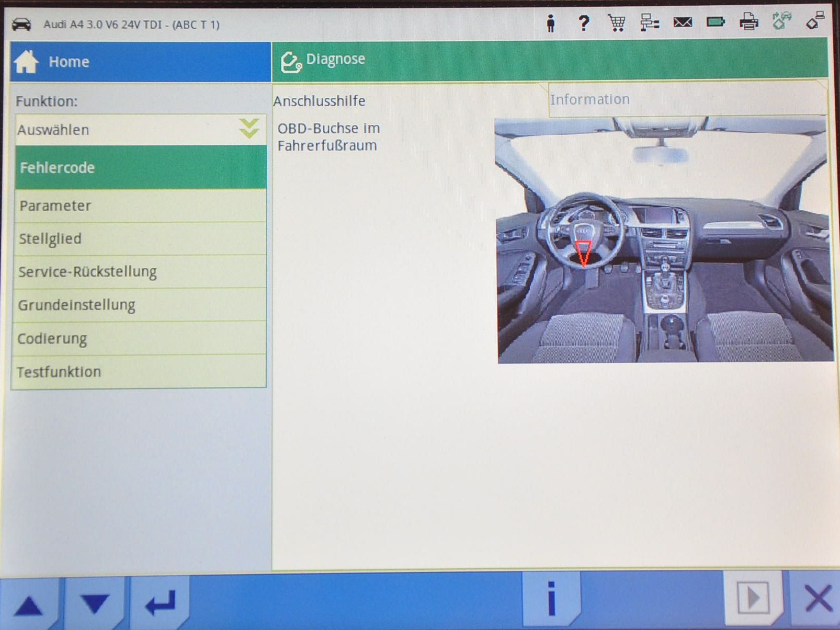Image resolution: width=840 pixels, height=630 pixels.
Task: Open help via question mark icon
Action: coord(583,23)
